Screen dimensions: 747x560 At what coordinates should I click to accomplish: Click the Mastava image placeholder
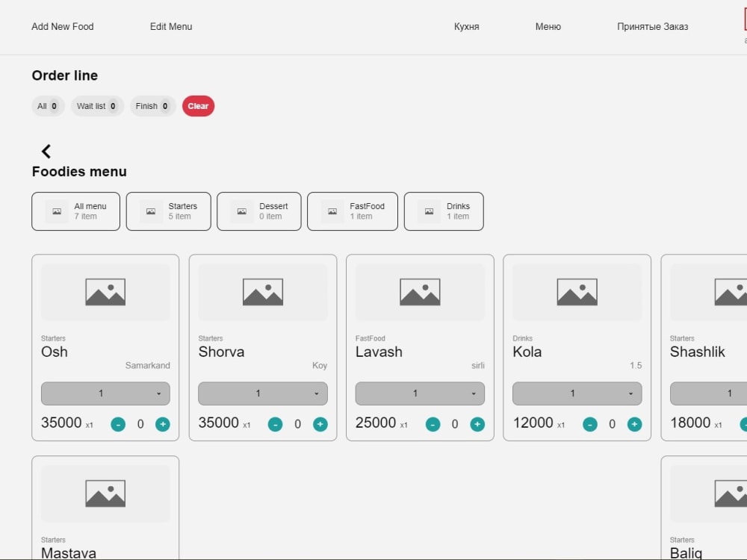click(x=105, y=494)
